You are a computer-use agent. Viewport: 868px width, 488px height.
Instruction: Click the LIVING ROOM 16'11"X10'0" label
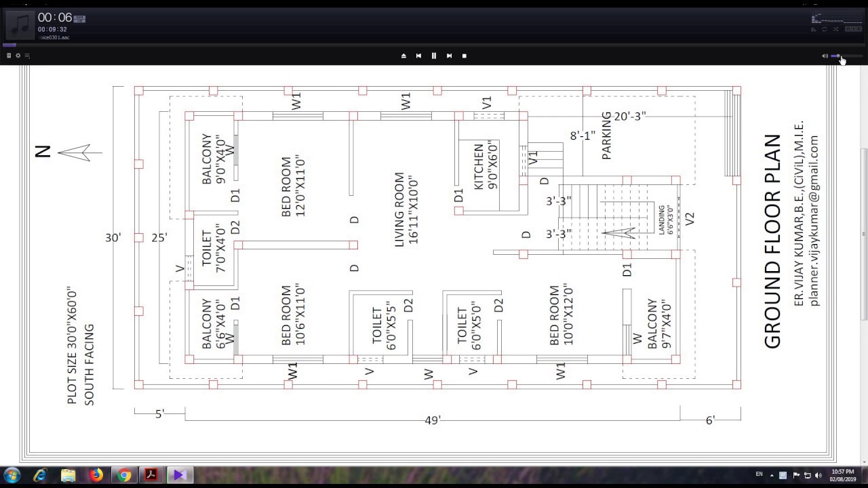coord(406,209)
